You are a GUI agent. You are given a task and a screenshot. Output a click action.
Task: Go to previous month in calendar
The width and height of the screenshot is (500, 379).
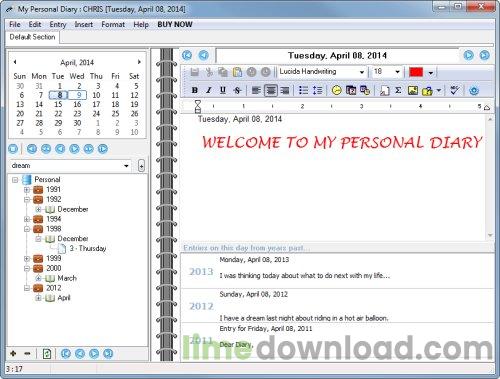tap(15, 62)
